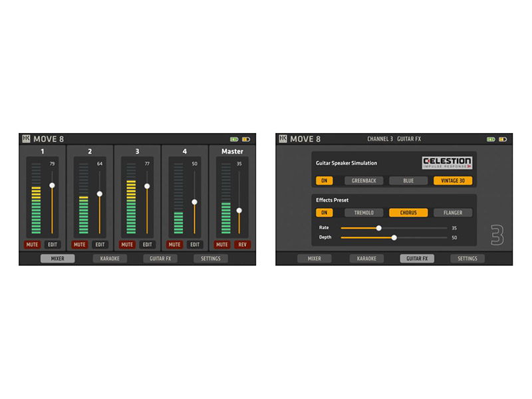
Task: Click channel 3 volume fader knob
Action: [x=147, y=186]
